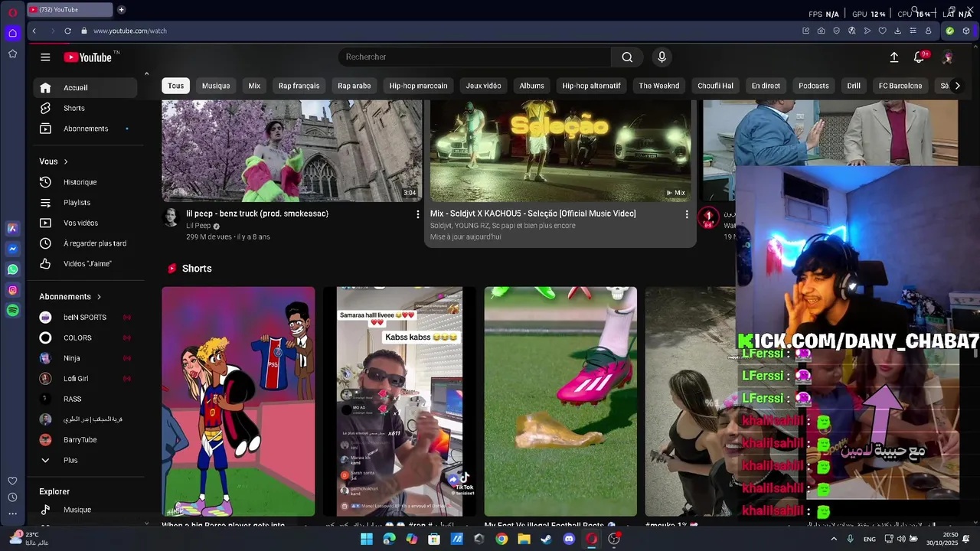Open Historique in the sidebar

click(x=84, y=182)
